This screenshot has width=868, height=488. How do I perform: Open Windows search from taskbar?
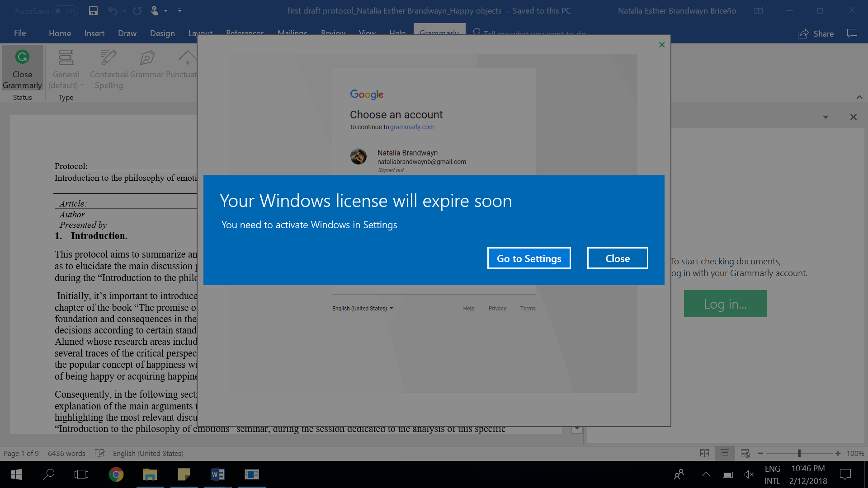(x=49, y=474)
